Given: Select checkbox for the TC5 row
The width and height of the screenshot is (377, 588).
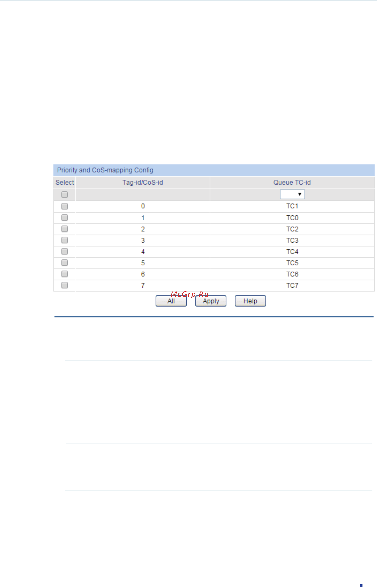Looking at the screenshot, I should point(65,263).
